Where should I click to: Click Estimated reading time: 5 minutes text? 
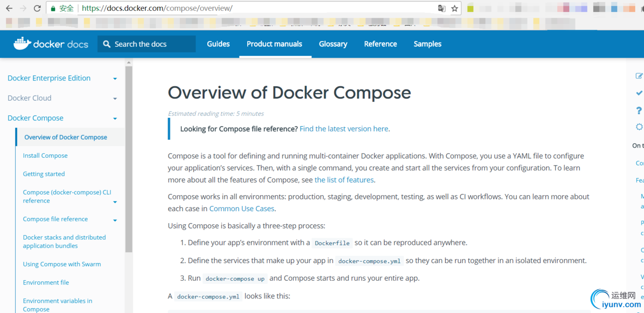[x=216, y=114]
